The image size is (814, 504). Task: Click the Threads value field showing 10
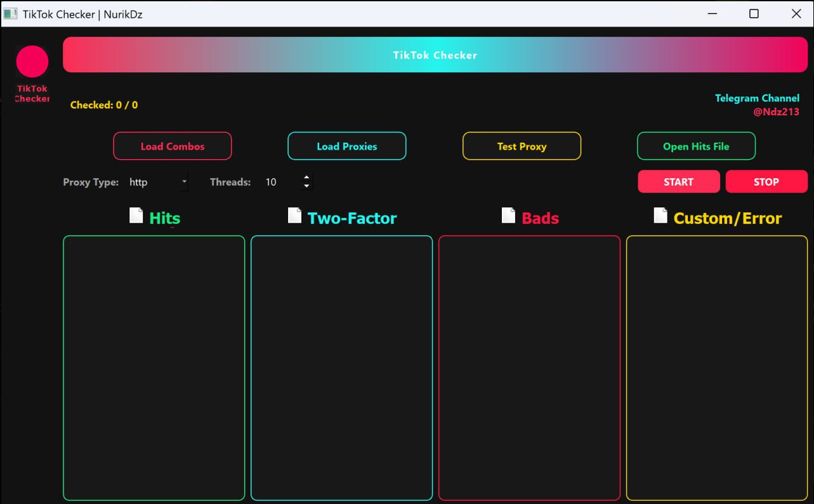pos(280,182)
